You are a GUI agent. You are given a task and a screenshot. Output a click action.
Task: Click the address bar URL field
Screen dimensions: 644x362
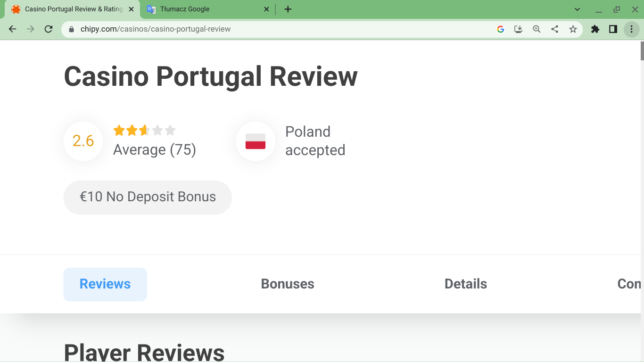click(x=283, y=29)
